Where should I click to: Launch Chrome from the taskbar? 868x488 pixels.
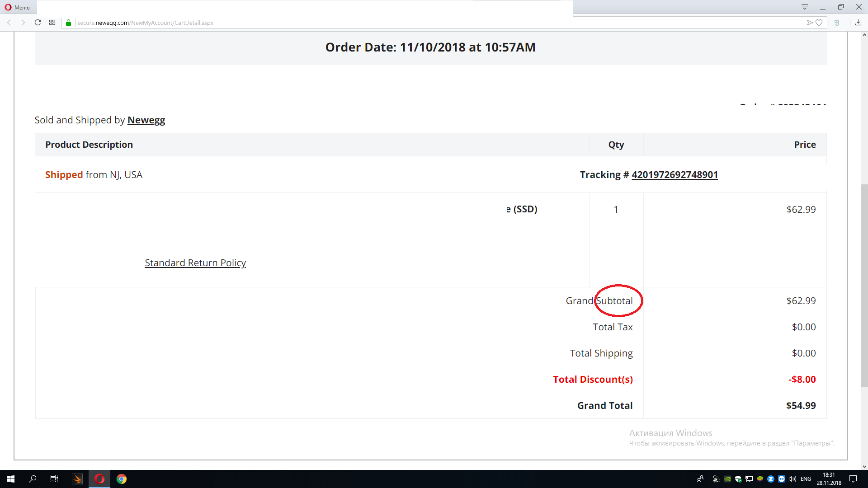pyautogui.click(x=122, y=479)
